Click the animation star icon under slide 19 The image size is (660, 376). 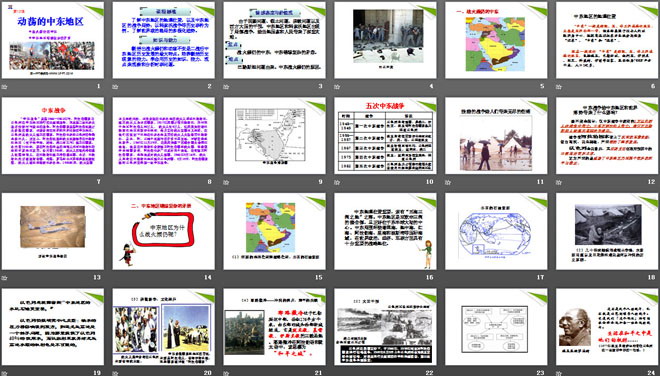(5, 373)
